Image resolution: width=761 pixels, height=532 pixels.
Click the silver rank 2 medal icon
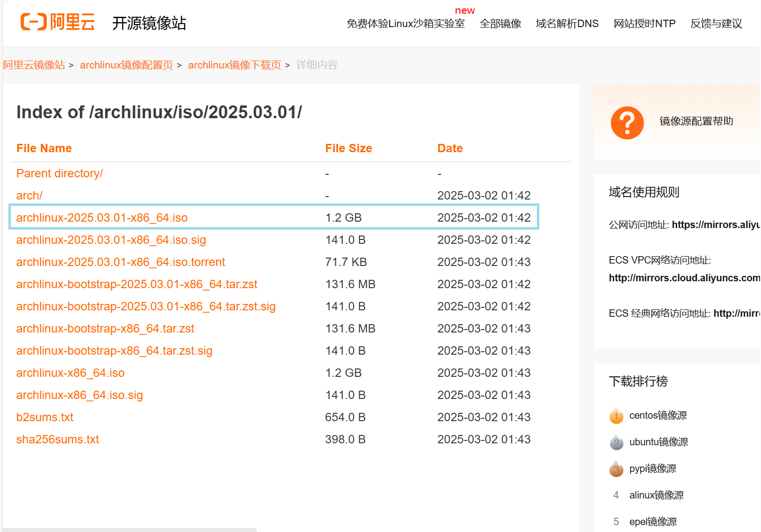(616, 442)
